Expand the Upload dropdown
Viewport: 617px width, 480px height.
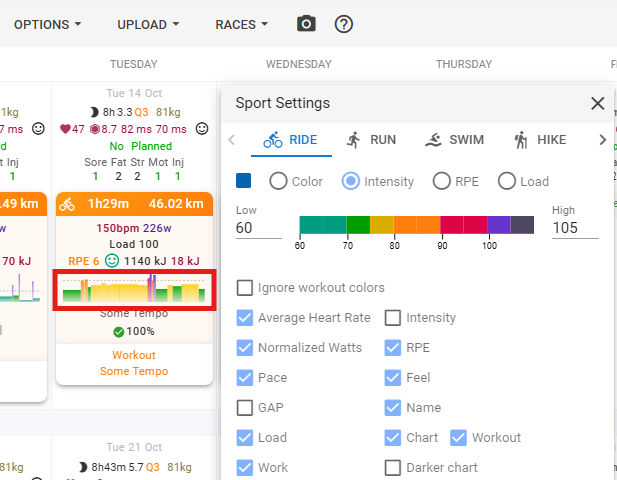tap(148, 24)
